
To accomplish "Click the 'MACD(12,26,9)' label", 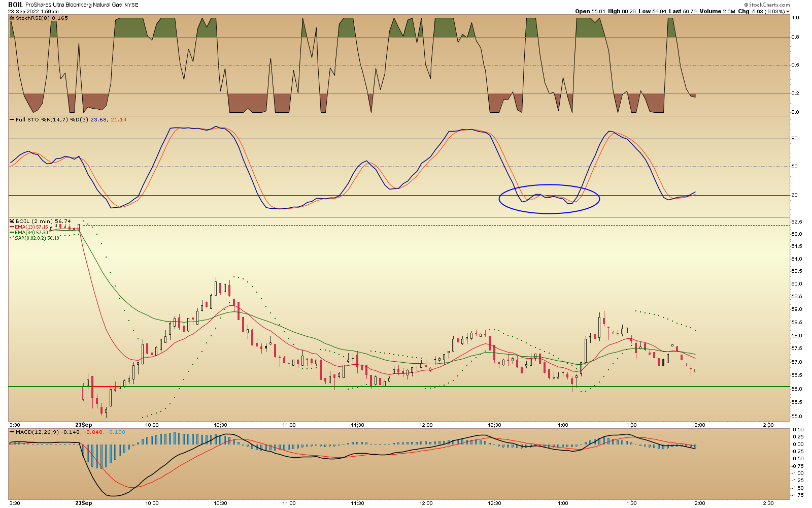I will pyautogui.click(x=38, y=432).
